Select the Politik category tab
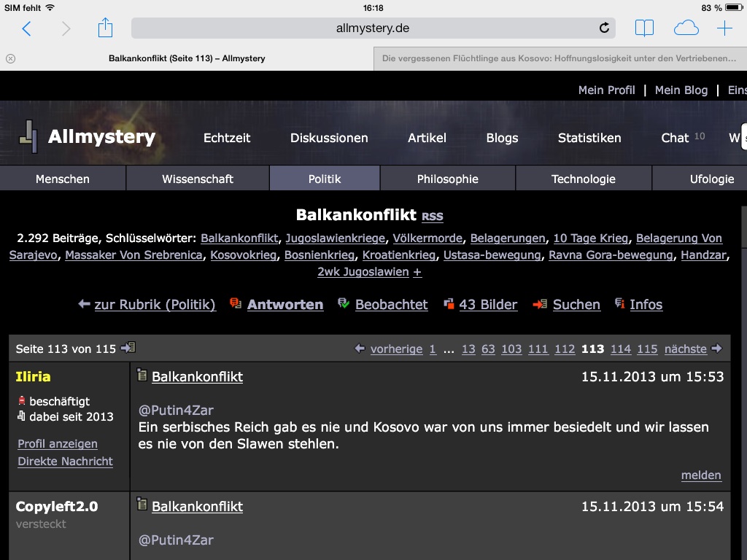747x560 pixels. (x=325, y=179)
